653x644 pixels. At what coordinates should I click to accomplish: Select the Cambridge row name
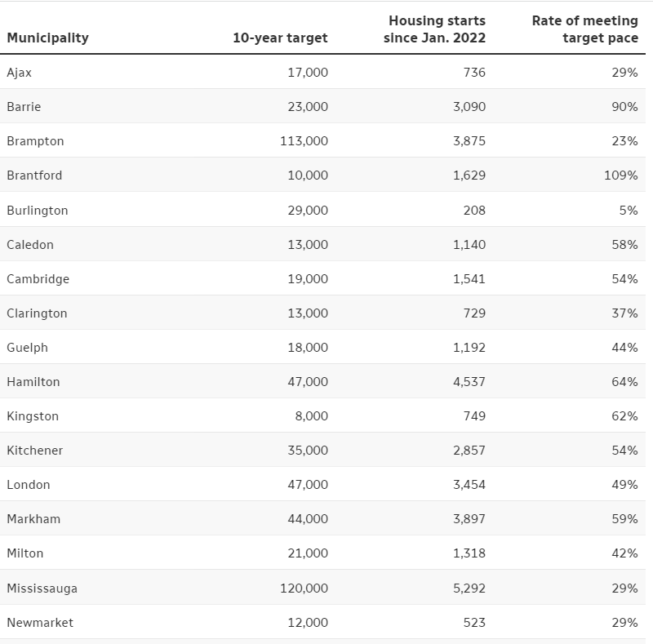tap(38, 279)
